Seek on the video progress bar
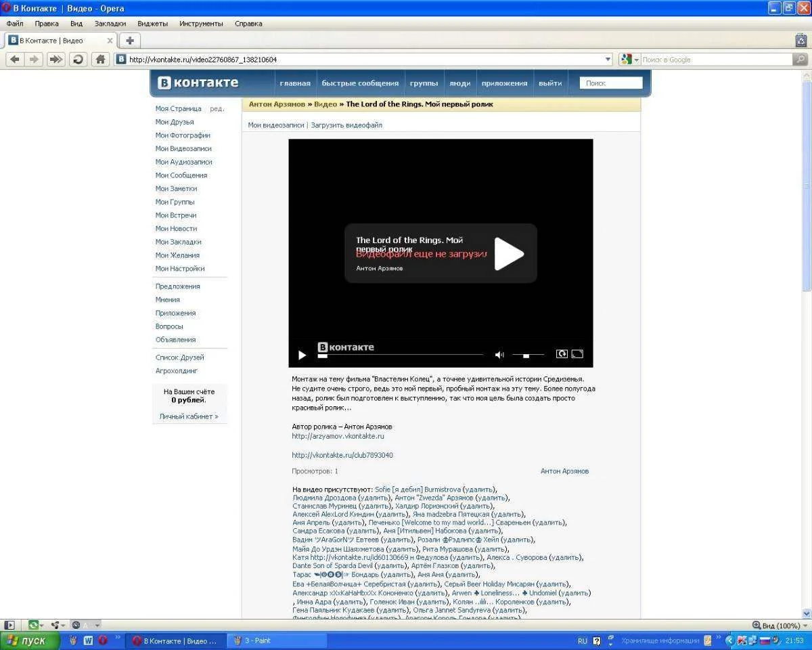Screen dimensions: 812x650 pos(401,355)
